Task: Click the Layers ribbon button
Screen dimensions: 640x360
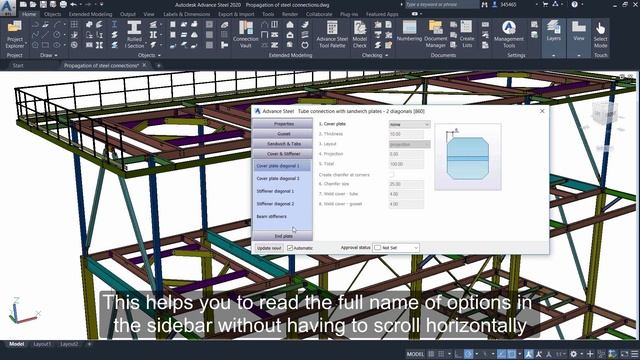Action: click(x=553, y=31)
